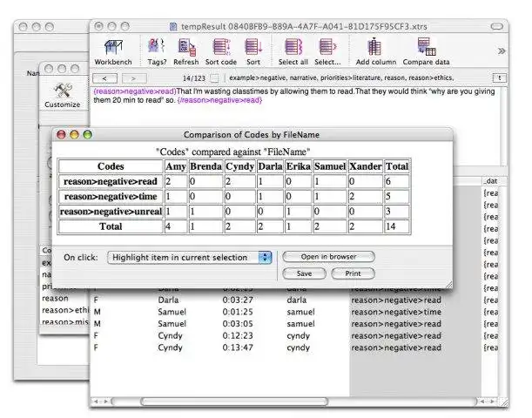Click the closing {/reason>negative>read} tag text

point(220,100)
